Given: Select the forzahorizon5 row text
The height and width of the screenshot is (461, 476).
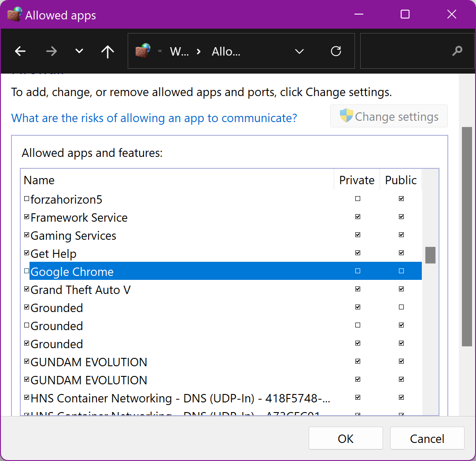Looking at the screenshot, I should pyautogui.click(x=66, y=200).
